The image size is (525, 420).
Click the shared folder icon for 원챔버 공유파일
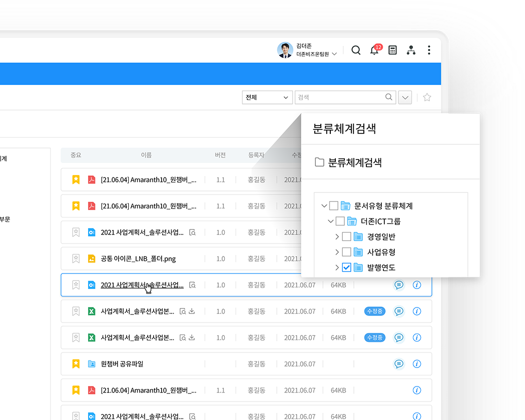coord(92,364)
